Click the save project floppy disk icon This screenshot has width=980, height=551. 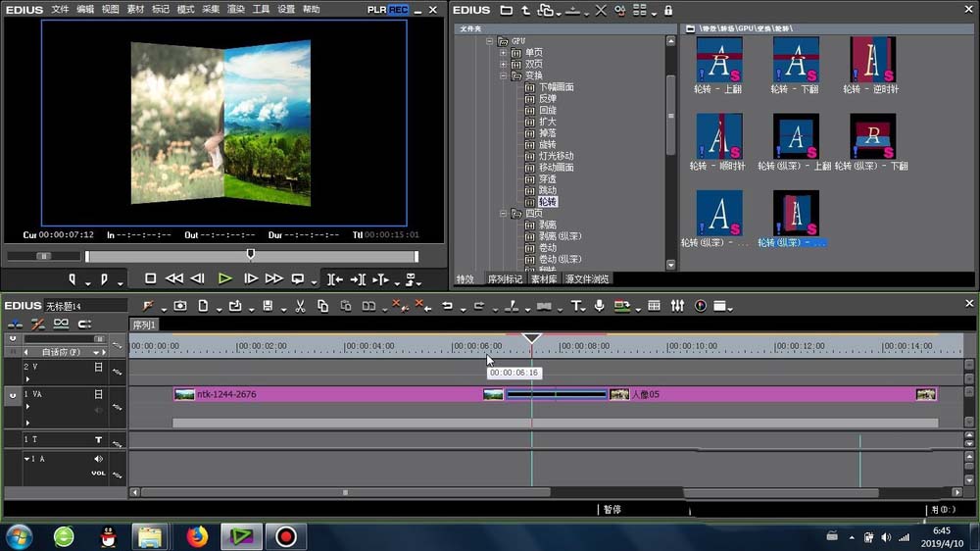[x=268, y=306]
